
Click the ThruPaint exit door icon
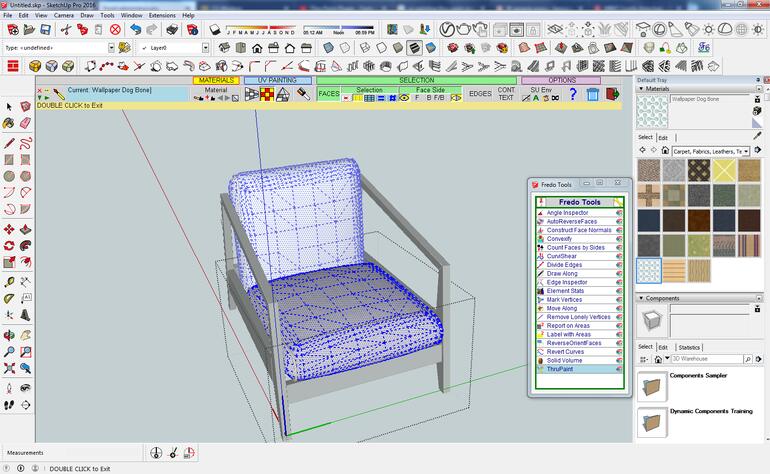[x=612, y=94]
